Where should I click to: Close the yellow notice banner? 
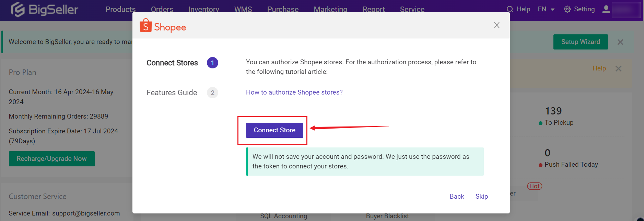(618, 68)
